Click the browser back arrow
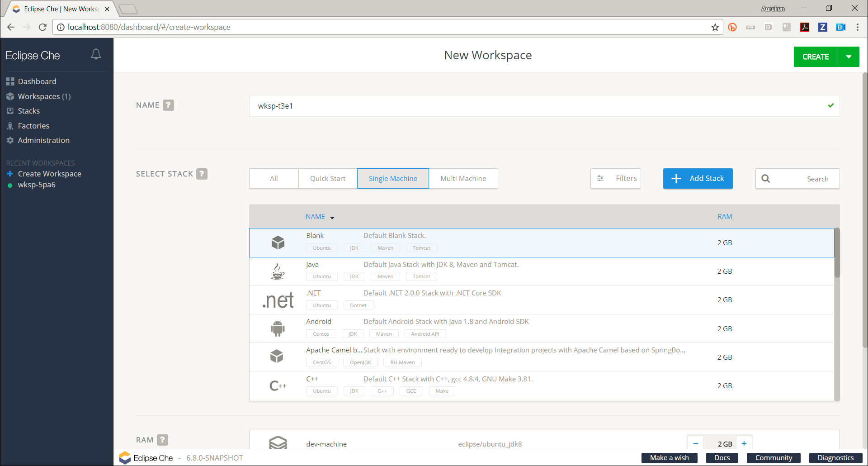The width and height of the screenshot is (868, 466). (11, 27)
